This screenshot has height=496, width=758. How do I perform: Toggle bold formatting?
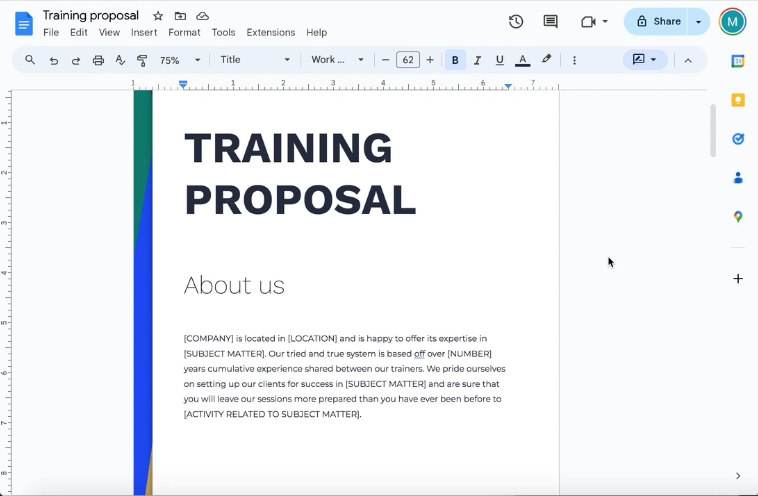455,60
